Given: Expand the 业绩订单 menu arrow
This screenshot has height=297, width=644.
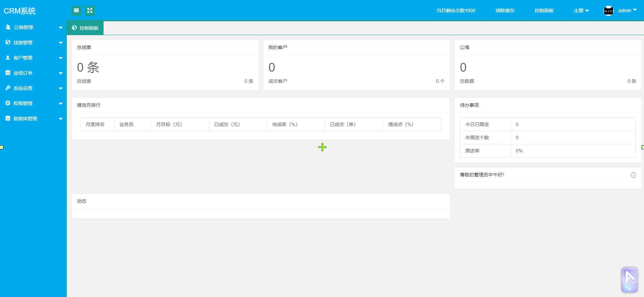Looking at the screenshot, I should pos(61,73).
